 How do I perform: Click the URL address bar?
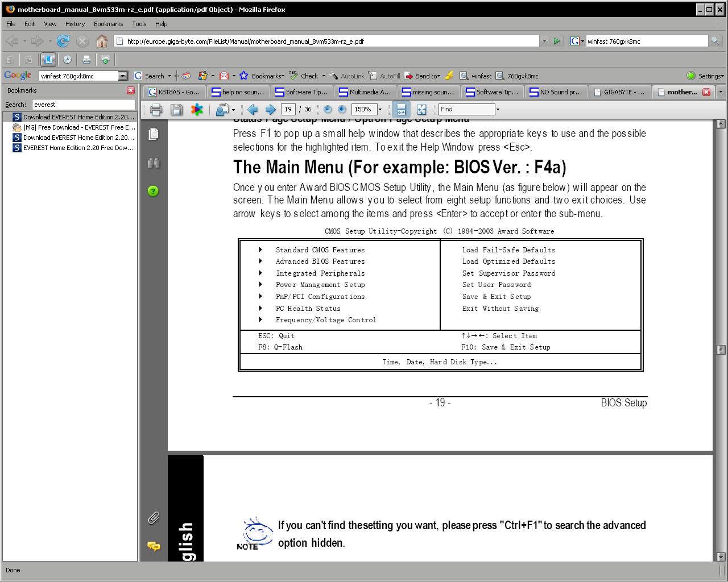point(327,41)
